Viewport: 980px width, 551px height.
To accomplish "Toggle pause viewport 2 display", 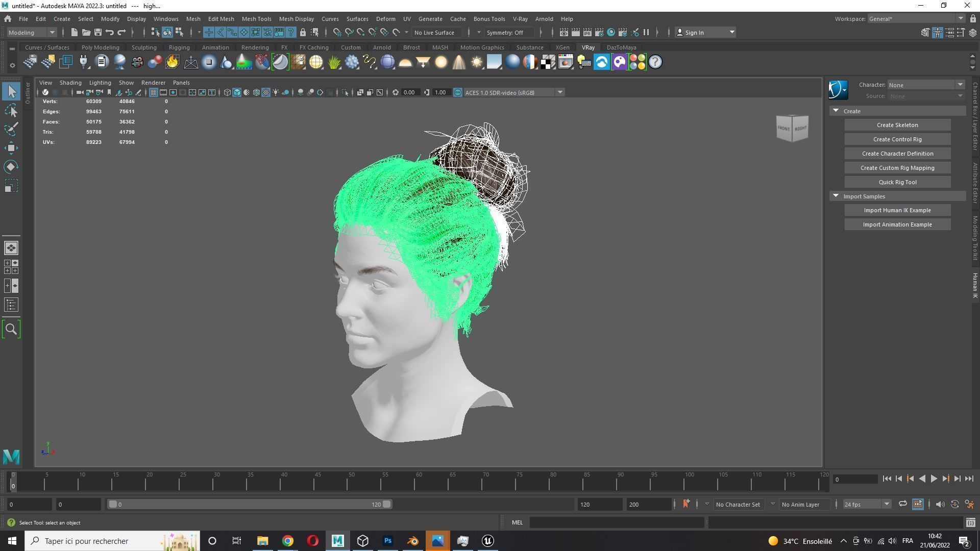I will pos(646,33).
